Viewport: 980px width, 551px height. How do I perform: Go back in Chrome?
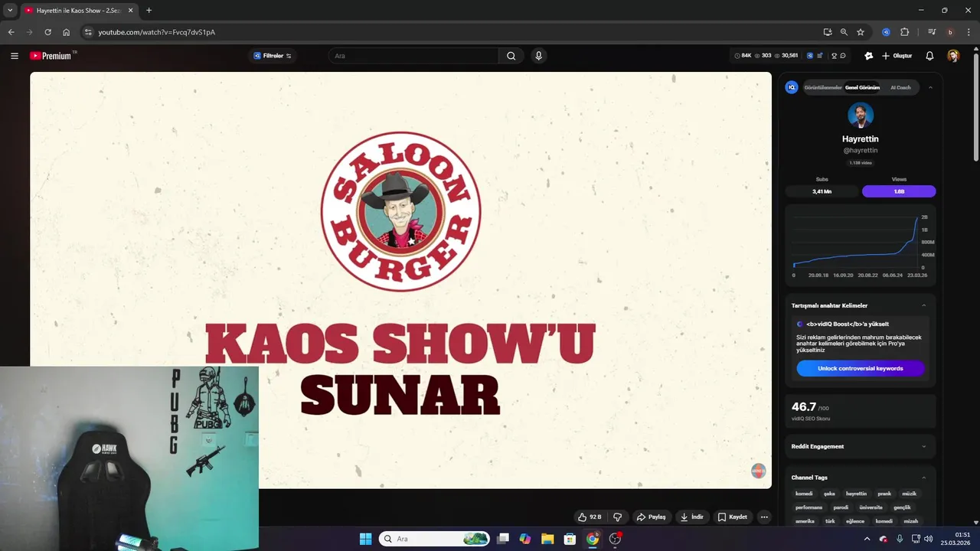[x=11, y=32]
